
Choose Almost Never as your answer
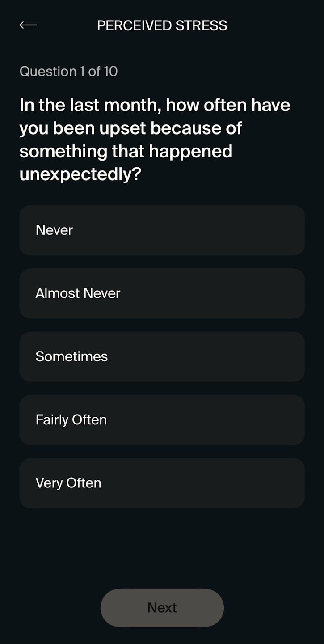tap(162, 293)
